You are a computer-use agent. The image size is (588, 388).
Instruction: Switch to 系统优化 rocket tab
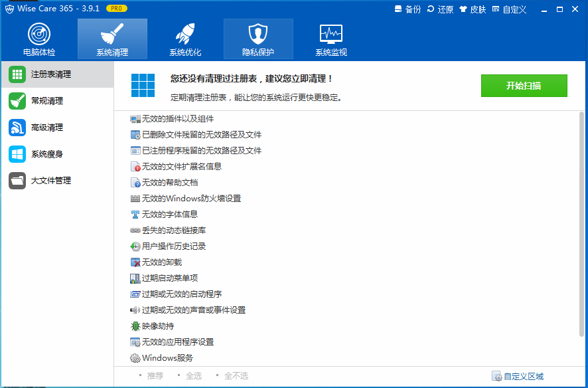click(185, 39)
